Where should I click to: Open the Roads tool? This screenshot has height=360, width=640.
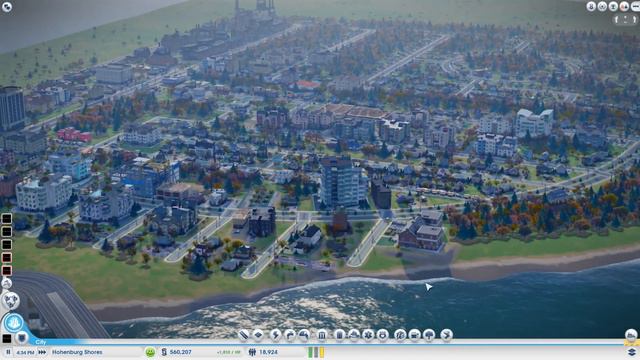coord(244,335)
